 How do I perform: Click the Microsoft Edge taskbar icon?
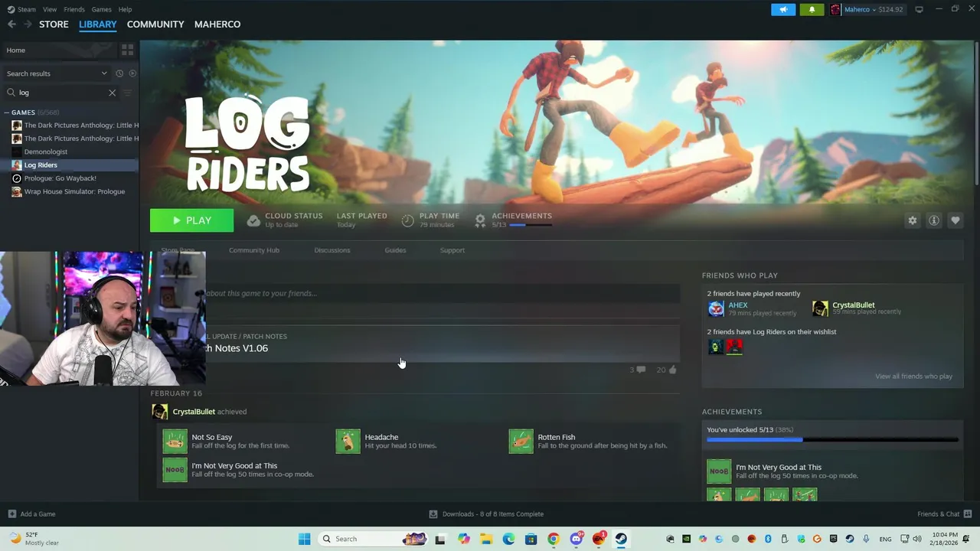point(508,539)
